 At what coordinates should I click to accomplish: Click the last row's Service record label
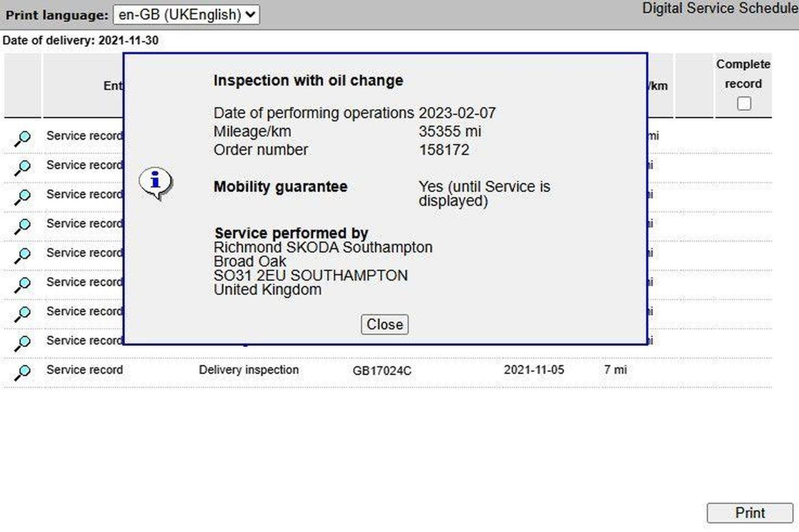tap(85, 370)
